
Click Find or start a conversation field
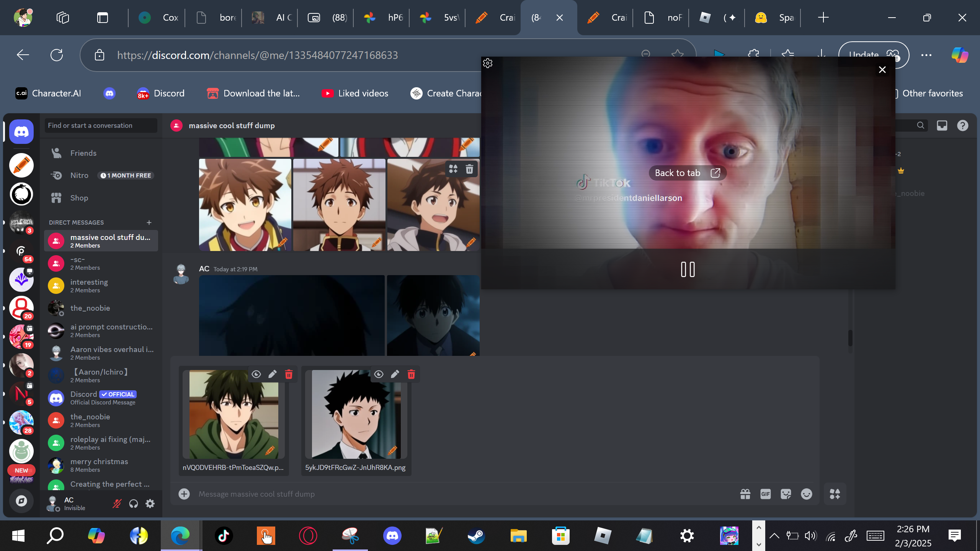coord(101,126)
